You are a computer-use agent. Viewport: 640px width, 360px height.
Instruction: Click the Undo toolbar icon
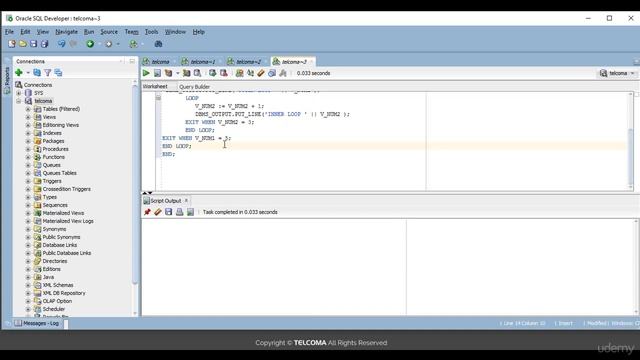61,44
